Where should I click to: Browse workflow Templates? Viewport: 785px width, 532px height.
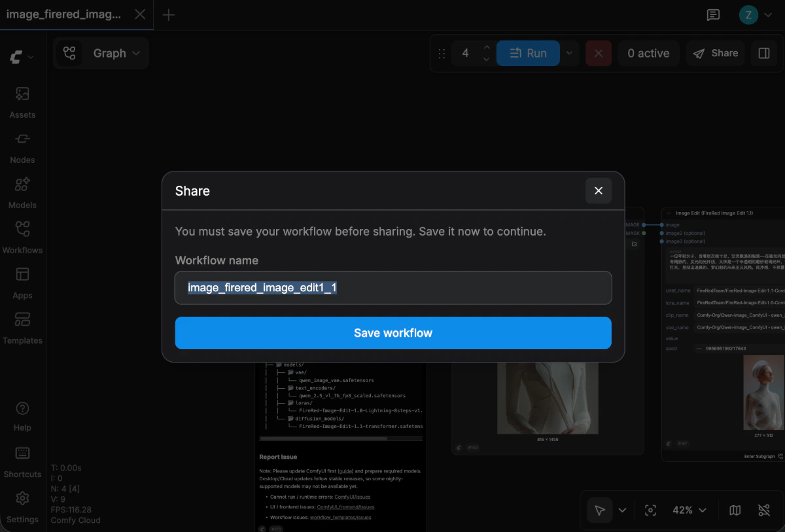(22, 327)
